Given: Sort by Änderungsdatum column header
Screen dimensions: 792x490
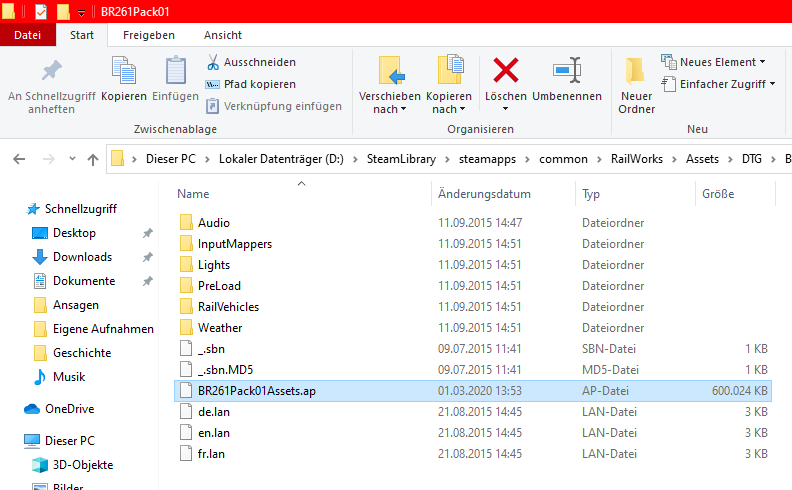Looking at the screenshot, I should pos(484,194).
